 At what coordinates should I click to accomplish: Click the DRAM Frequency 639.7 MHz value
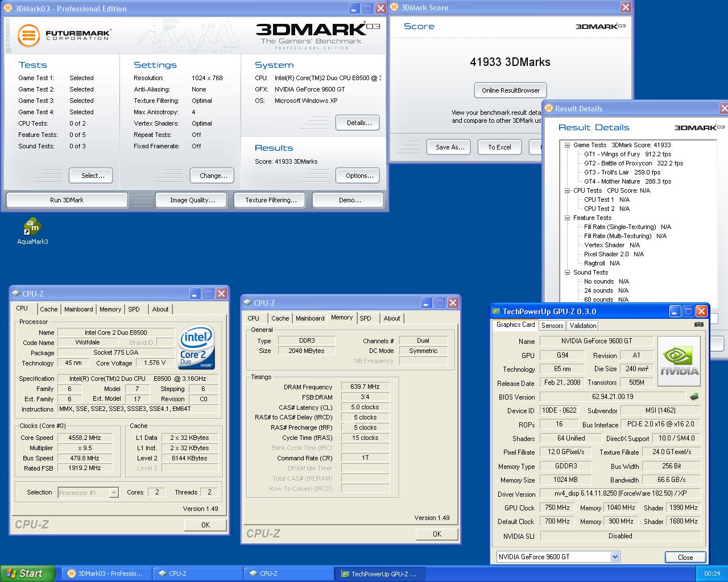365,386
